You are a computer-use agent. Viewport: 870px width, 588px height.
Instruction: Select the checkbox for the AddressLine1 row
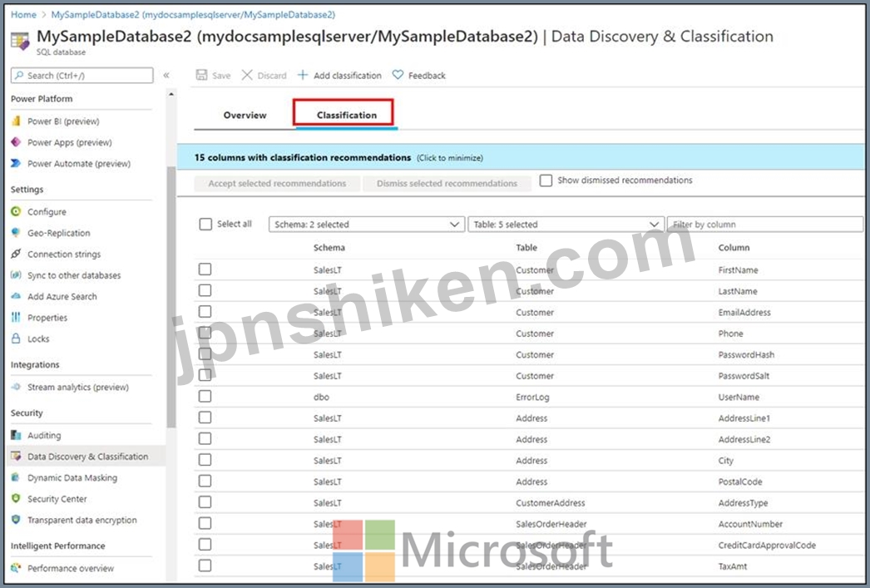point(205,418)
